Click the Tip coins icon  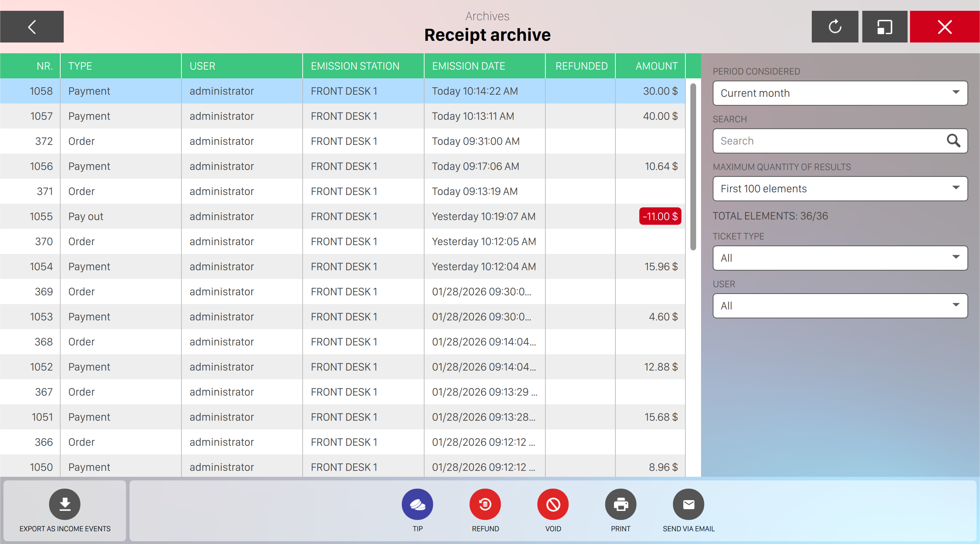click(417, 504)
